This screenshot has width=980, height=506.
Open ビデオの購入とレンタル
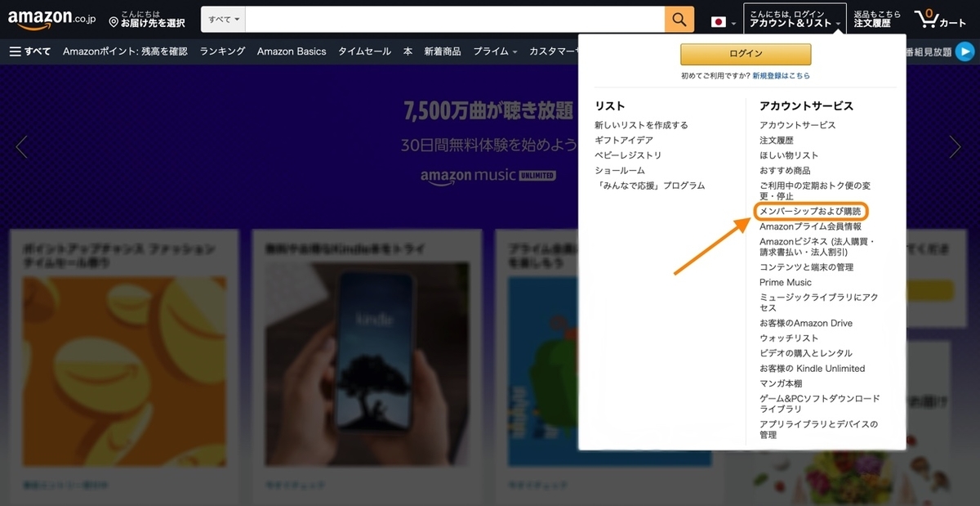pyautogui.click(x=806, y=353)
